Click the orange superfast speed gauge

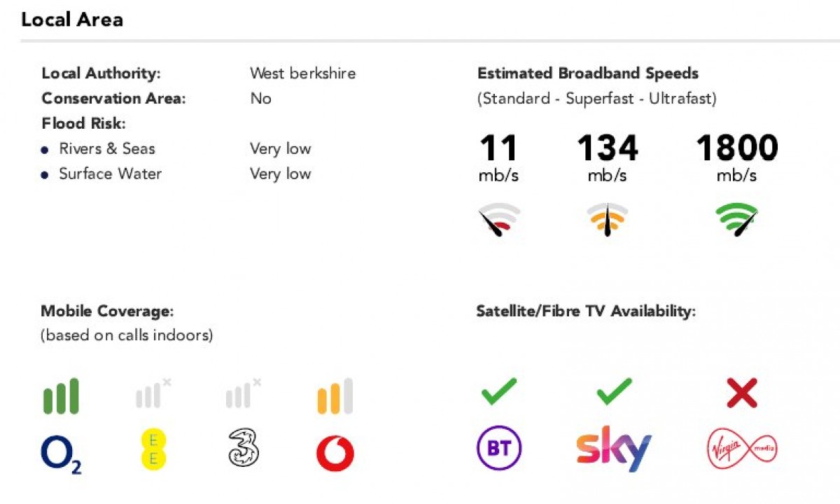pyautogui.click(x=607, y=220)
